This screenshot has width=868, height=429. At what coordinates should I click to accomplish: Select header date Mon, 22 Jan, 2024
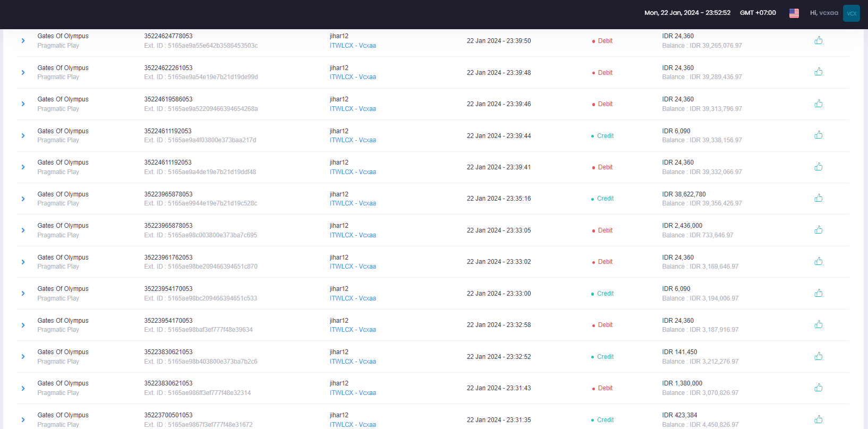click(671, 13)
